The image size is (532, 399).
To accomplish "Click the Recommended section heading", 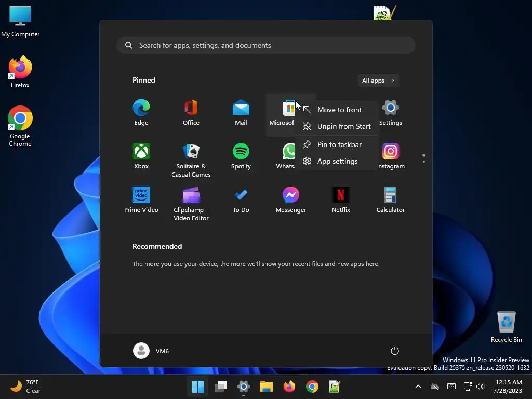I will [x=157, y=246].
